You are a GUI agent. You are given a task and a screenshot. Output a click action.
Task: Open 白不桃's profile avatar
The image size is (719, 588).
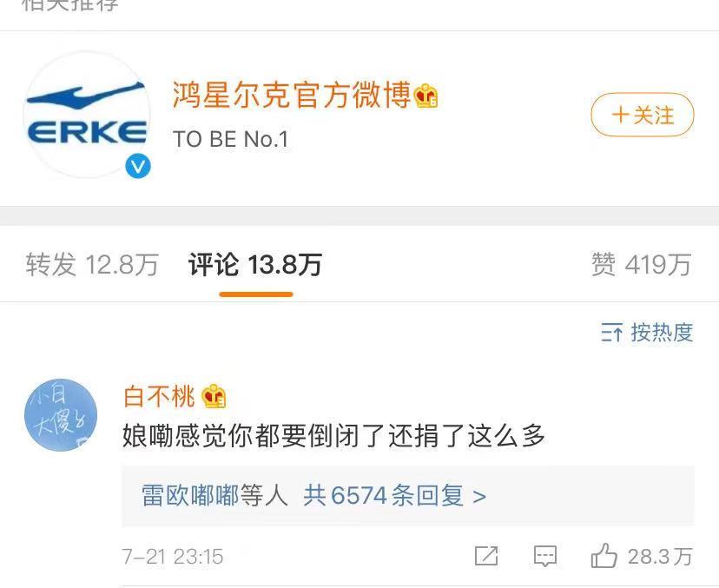click(x=61, y=415)
